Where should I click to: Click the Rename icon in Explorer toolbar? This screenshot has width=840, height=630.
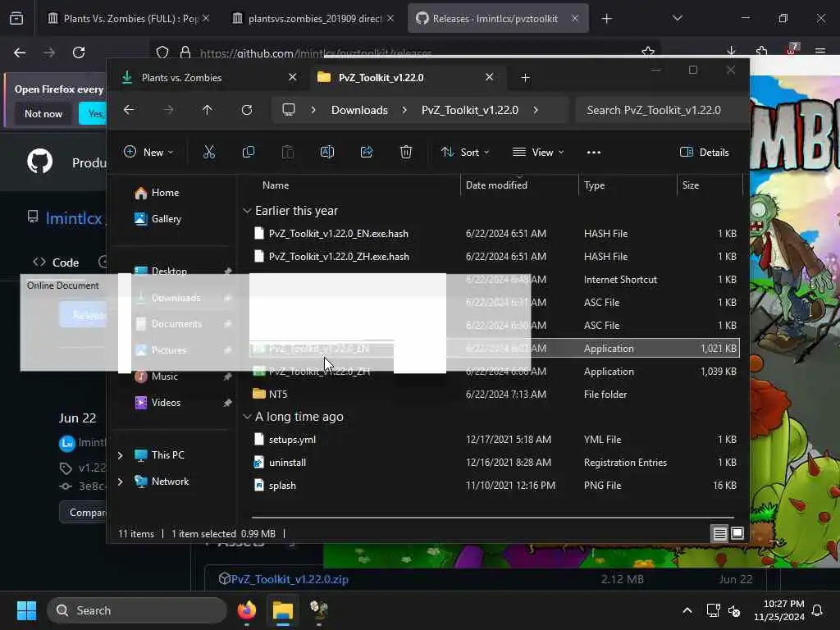point(326,152)
